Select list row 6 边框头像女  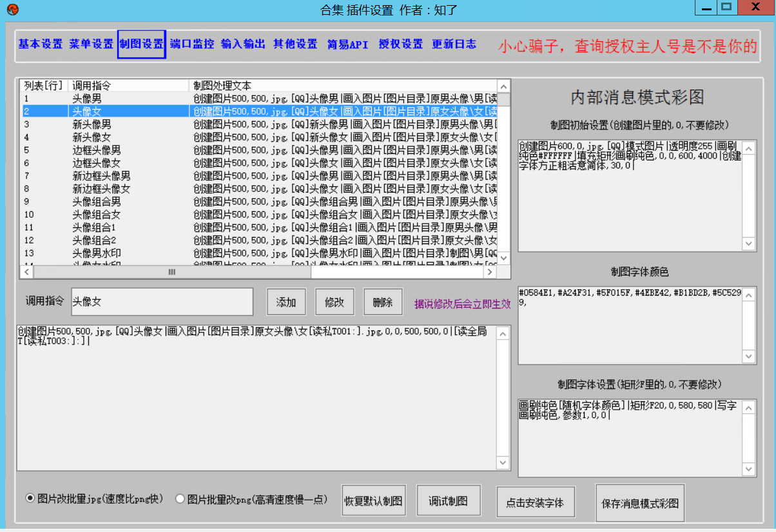259,163
